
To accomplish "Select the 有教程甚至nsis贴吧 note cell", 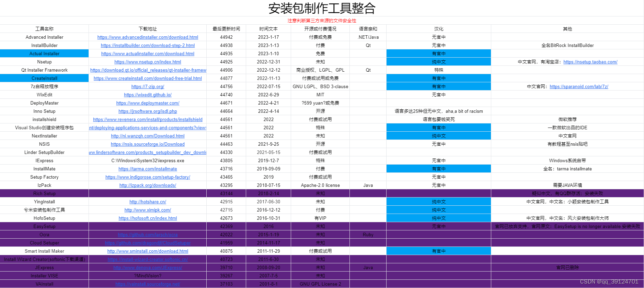I will click(567, 144).
